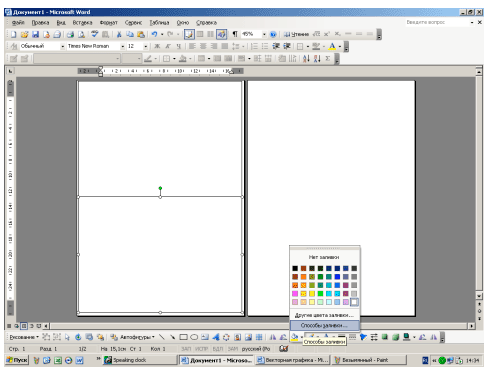Toggle the numbered list button
The width and height of the screenshot is (491, 373).
254,46
